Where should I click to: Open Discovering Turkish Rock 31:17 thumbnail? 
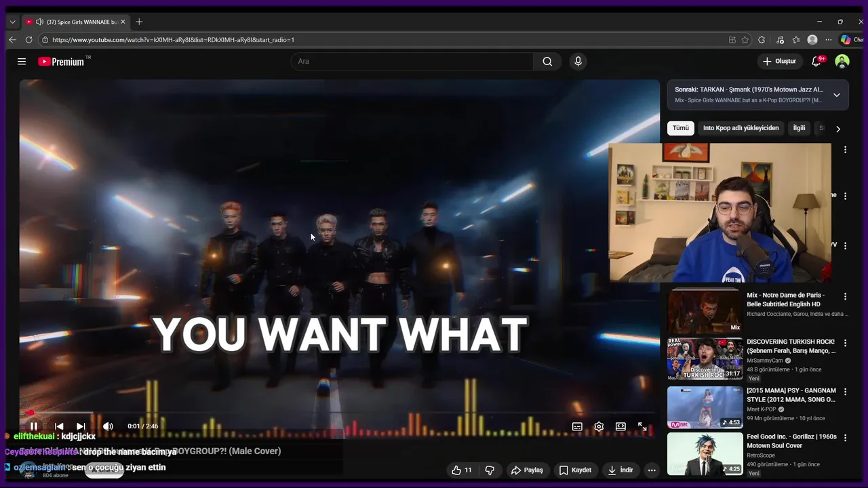[x=705, y=359]
